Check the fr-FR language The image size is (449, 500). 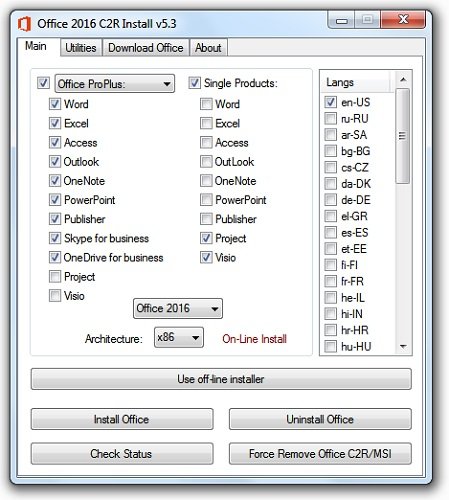click(330, 281)
